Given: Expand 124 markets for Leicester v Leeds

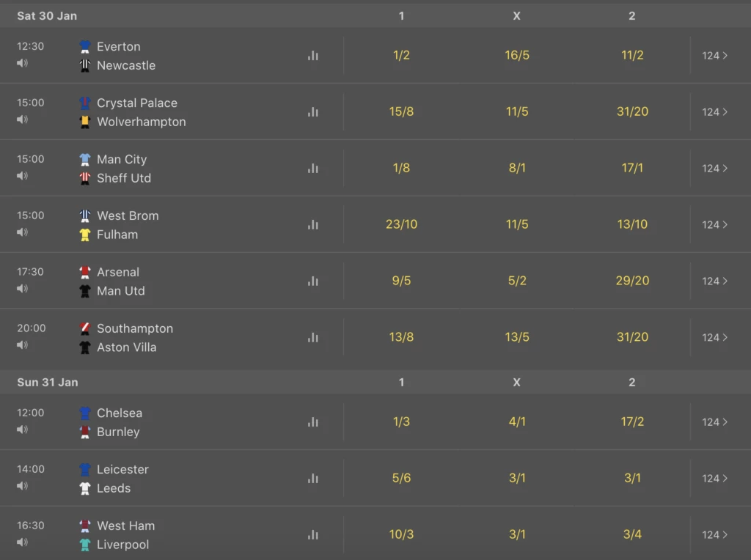Looking at the screenshot, I should tap(715, 478).
